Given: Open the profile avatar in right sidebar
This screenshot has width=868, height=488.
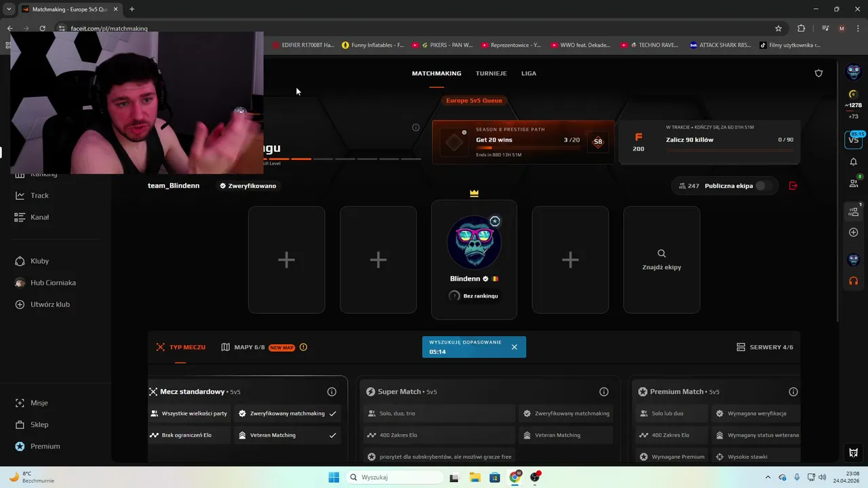Looking at the screenshot, I should [854, 72].
